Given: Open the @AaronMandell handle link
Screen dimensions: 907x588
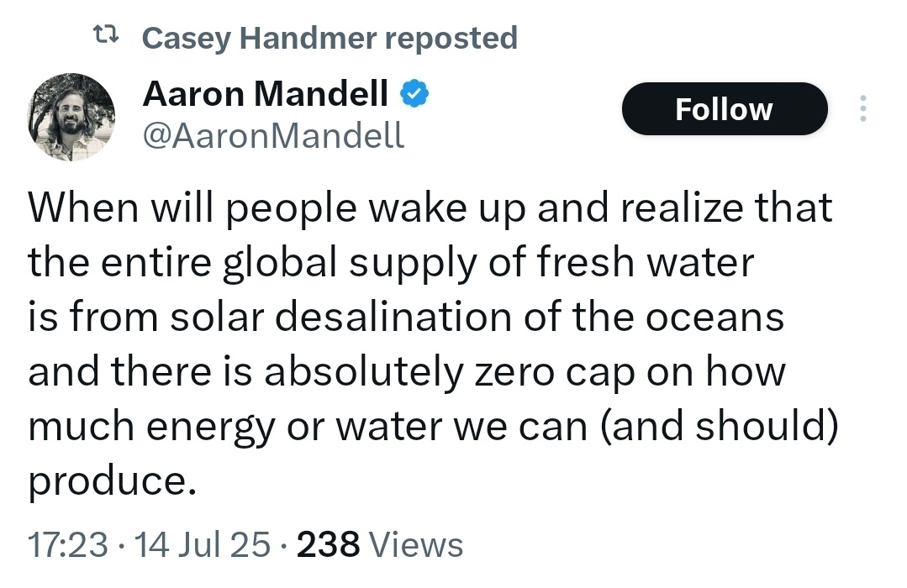Looking at the screenshot, I should pos(273,136).
